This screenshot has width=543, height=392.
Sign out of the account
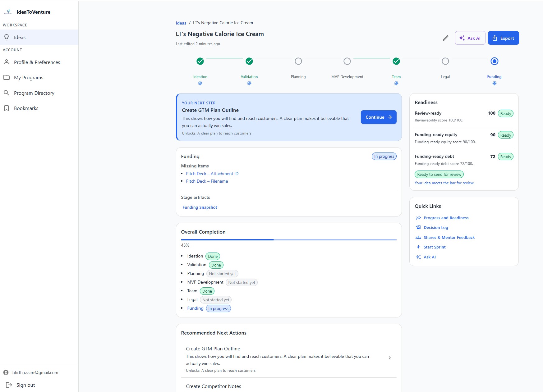21,385
